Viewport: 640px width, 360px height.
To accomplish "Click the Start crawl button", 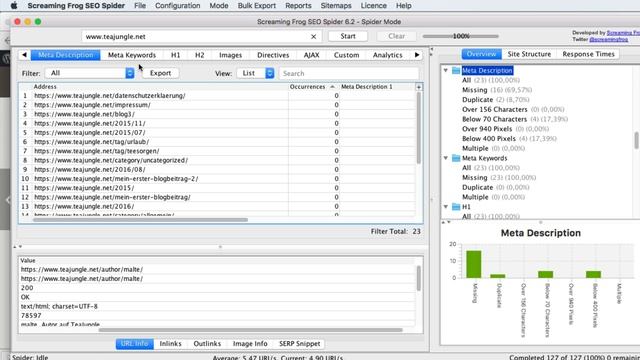I will click(x=348, y=36).
